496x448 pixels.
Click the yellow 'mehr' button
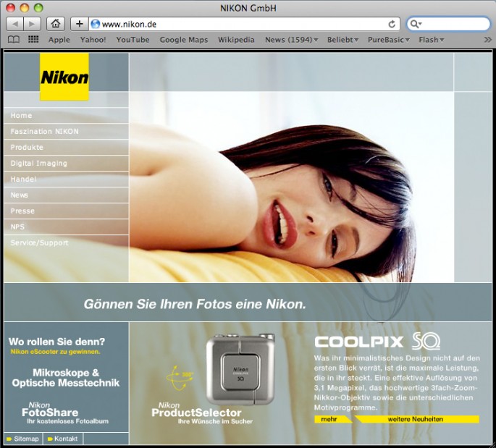(333, 419)
